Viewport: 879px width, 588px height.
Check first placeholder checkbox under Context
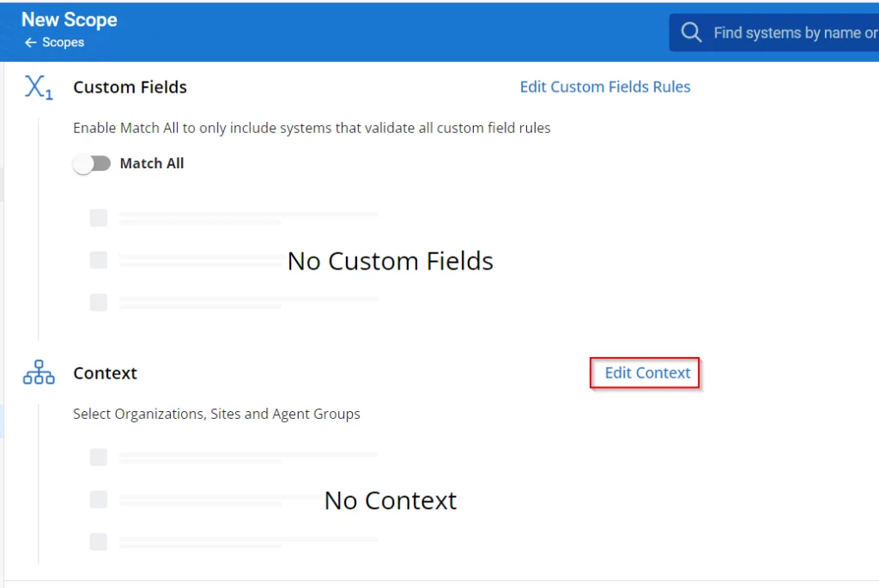[x=99, y=458]
